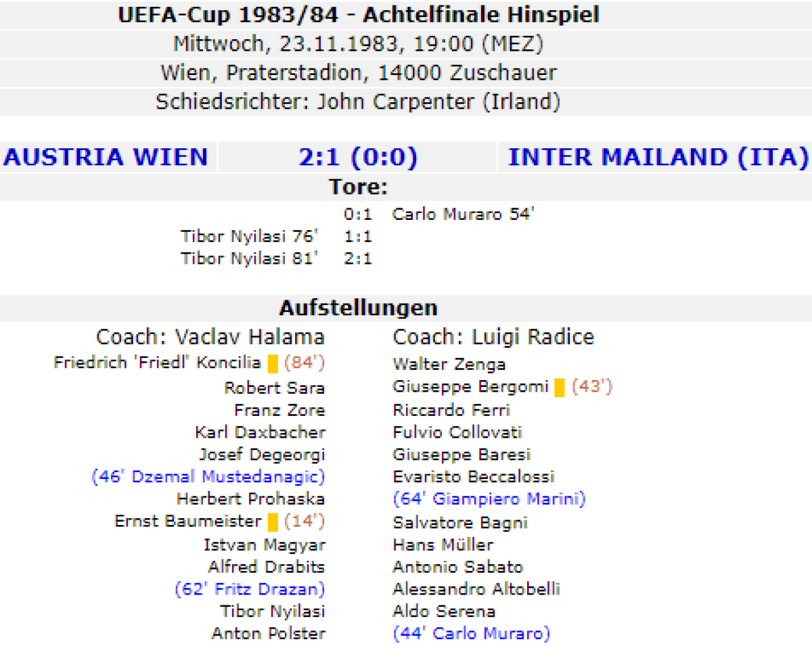Click Tibor Nyilasi's 81' goal entry
This screenshot has width=812, height=646.
[x=250, y=258]
